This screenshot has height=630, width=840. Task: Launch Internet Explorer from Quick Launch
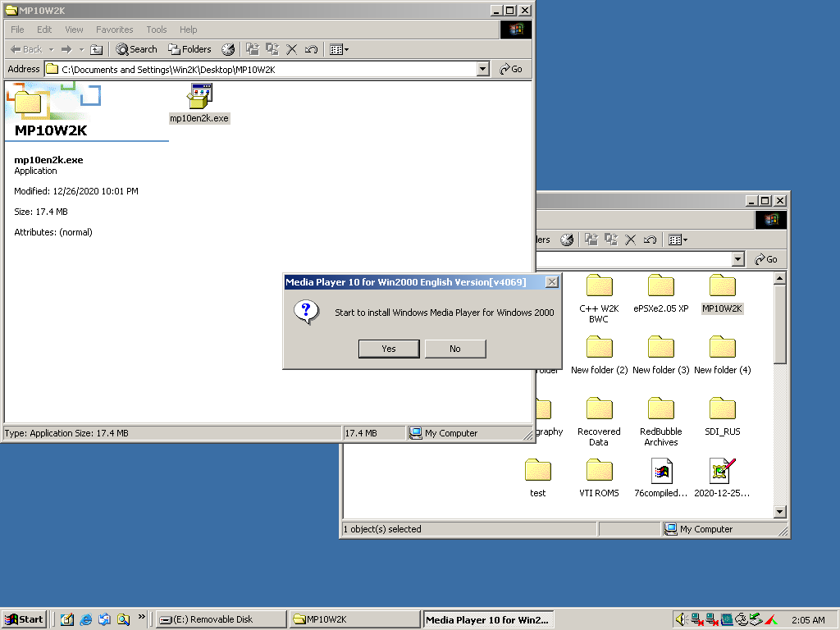(85, 619)
